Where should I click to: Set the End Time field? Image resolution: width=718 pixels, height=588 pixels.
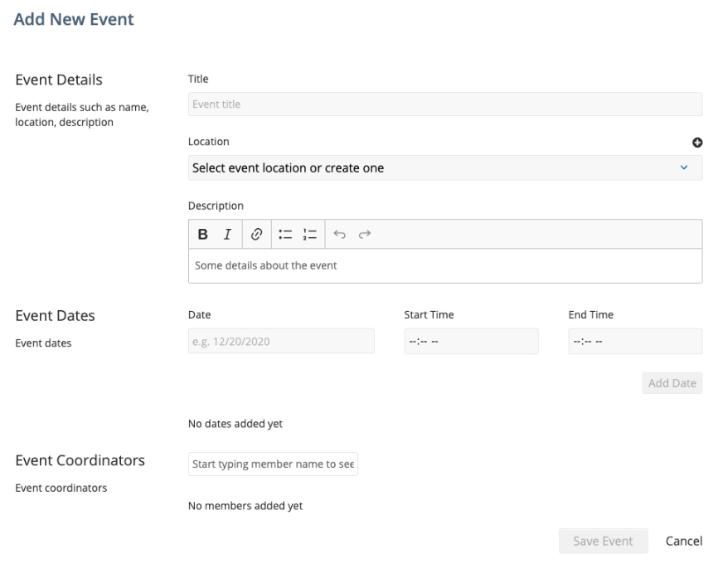click(635, 341)
